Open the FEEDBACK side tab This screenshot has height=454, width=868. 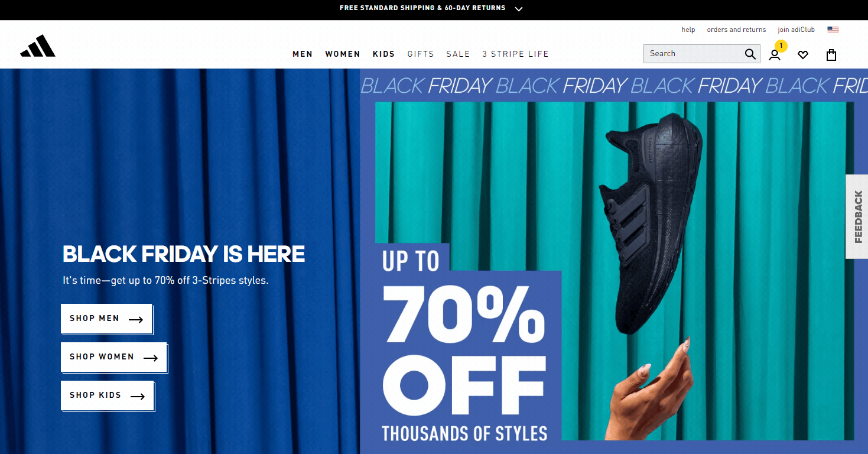pos(857,216)
